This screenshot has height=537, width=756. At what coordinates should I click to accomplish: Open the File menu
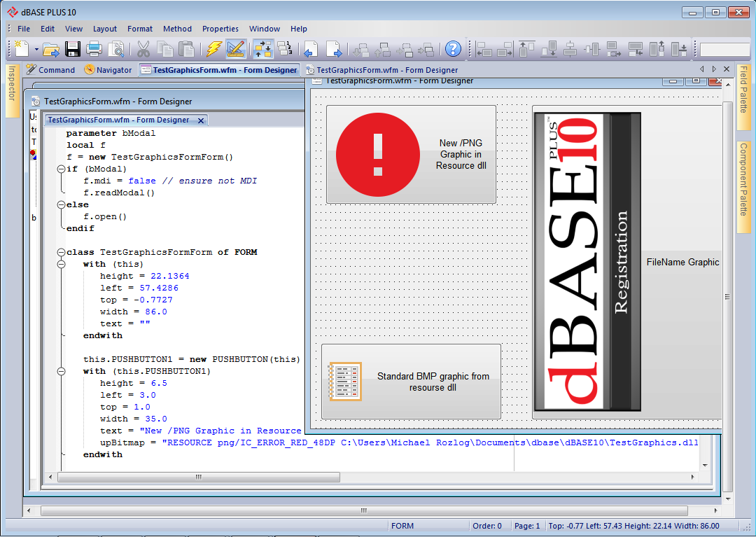pyautogui.click(x=24, y=29)
